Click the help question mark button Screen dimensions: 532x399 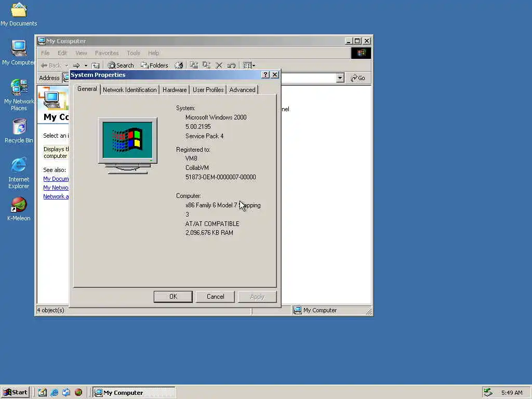265,75
